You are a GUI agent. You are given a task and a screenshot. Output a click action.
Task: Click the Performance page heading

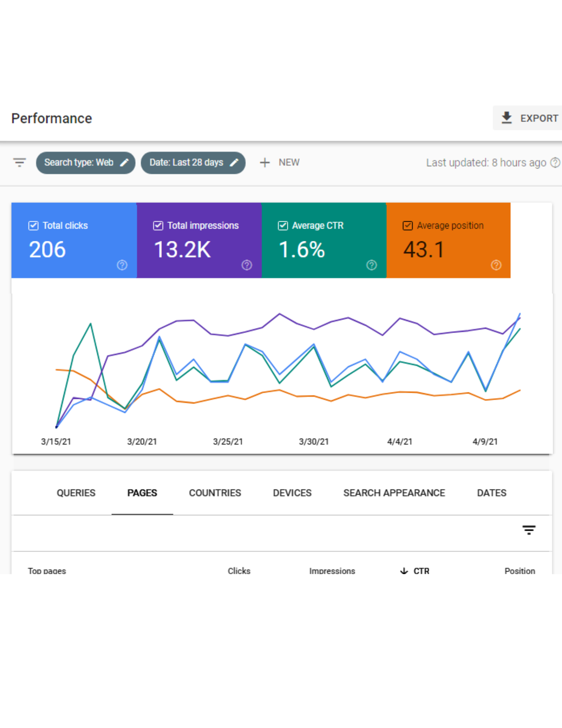pos(52,118)
